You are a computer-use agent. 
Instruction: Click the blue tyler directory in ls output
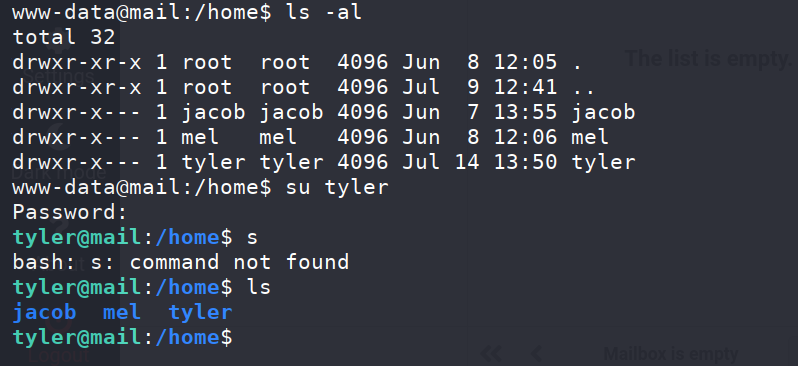(x=200, y=312)
